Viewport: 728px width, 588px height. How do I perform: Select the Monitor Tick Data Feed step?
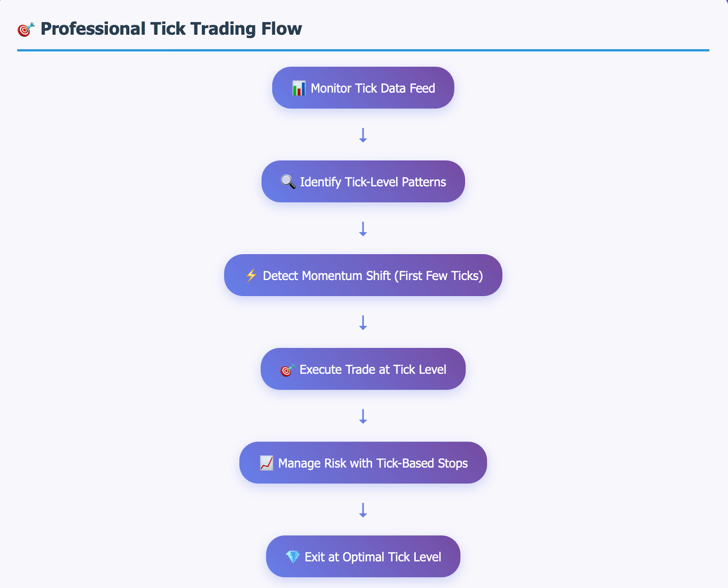pos(363,88)
